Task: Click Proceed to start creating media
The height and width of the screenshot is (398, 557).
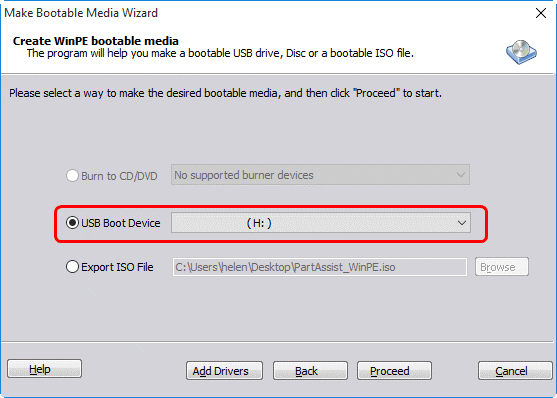Action: click(394, 371)
